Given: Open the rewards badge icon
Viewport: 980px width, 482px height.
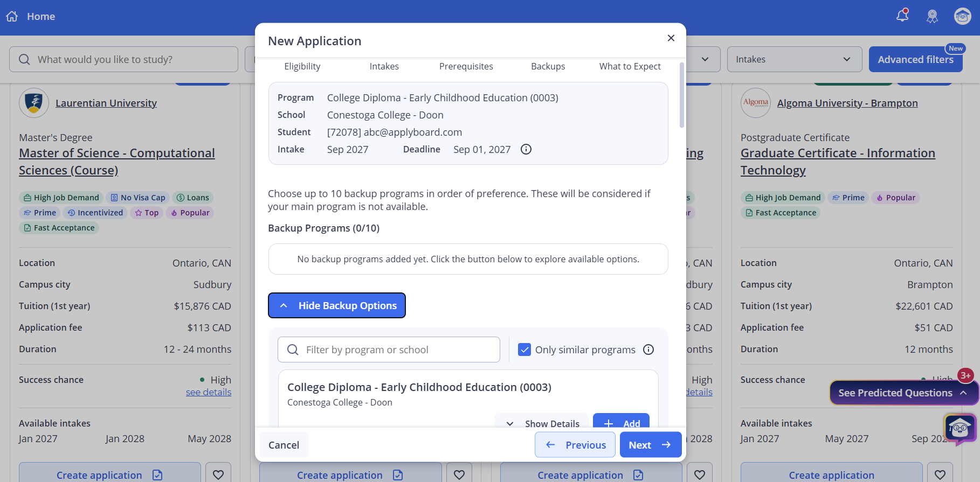Looking at the screenshot, I should pyautogui.click(x=932, y=17).
